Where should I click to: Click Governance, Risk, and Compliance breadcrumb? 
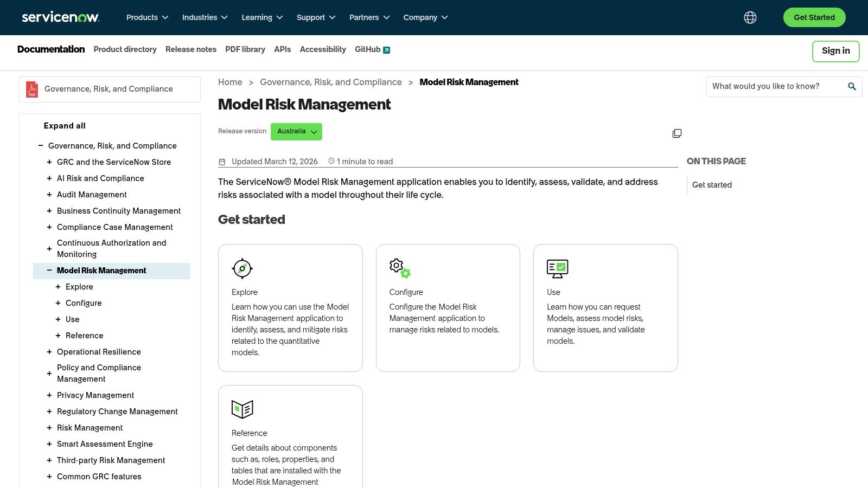click(x=331, y=82)
